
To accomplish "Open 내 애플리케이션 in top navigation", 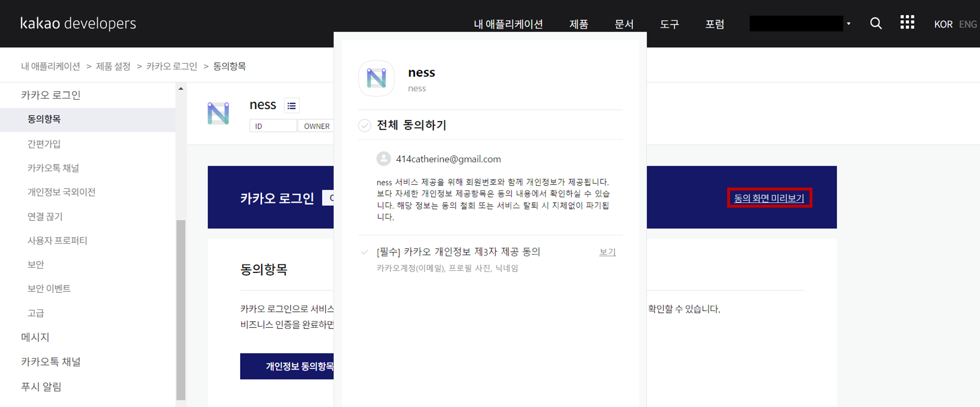I will coord(508,24).
